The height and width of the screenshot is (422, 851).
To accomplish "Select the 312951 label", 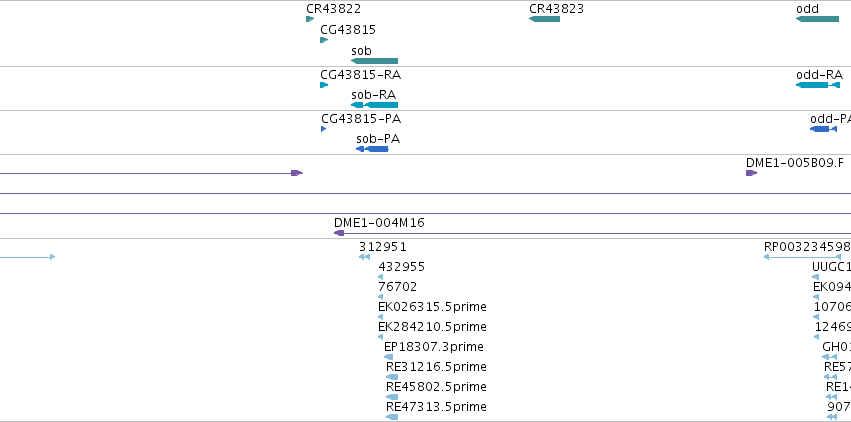I will click(383, 247).
